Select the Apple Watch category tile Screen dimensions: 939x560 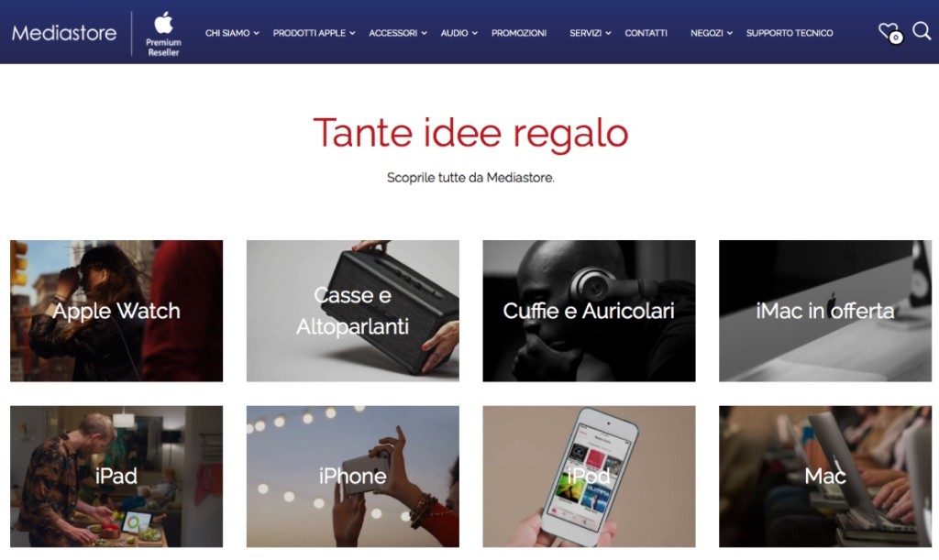click(x=116, y=311)
